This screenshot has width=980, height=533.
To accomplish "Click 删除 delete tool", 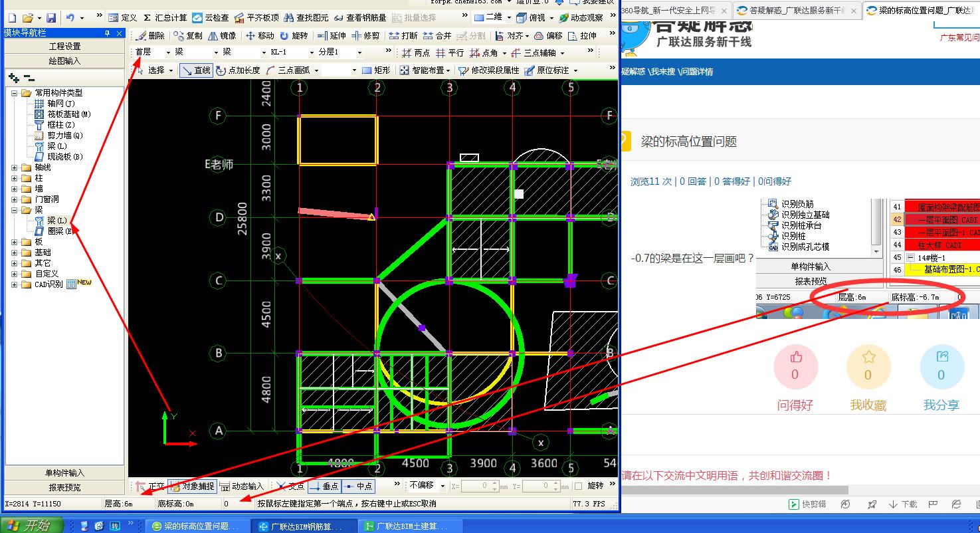I will [150, 36].
